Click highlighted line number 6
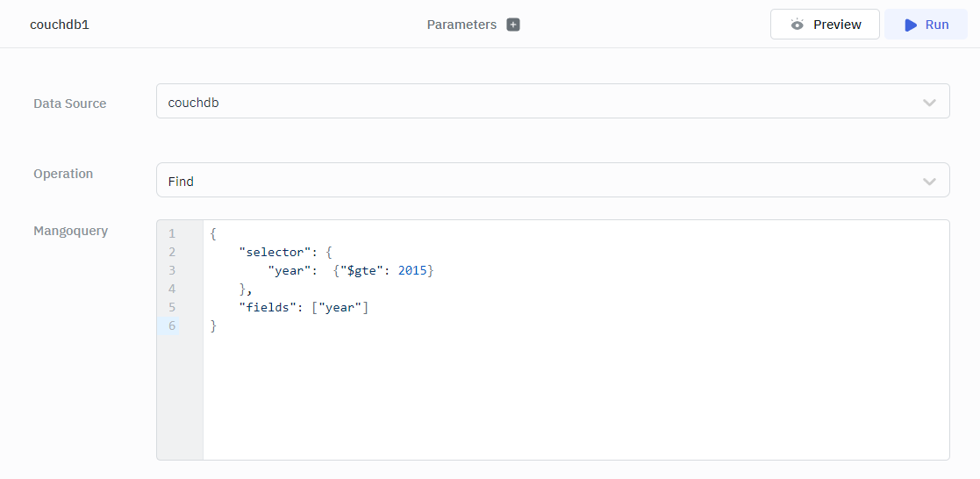 click(172, 325)
